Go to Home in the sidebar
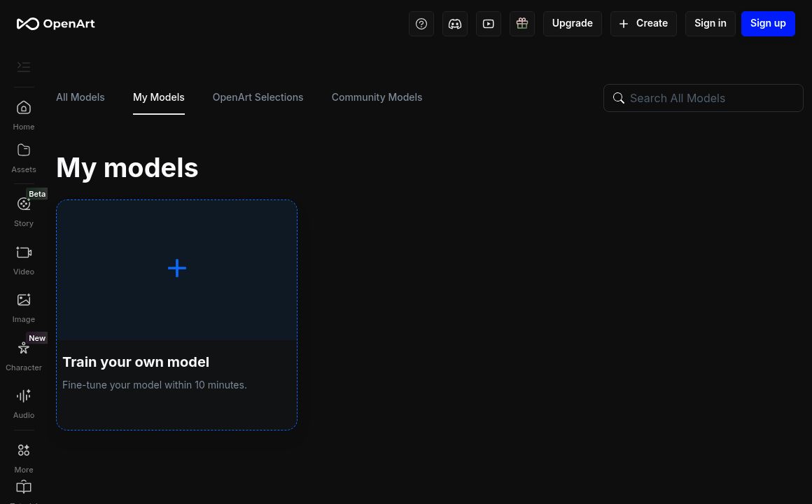This screenshot has height=504, width=812. (24, 115)
